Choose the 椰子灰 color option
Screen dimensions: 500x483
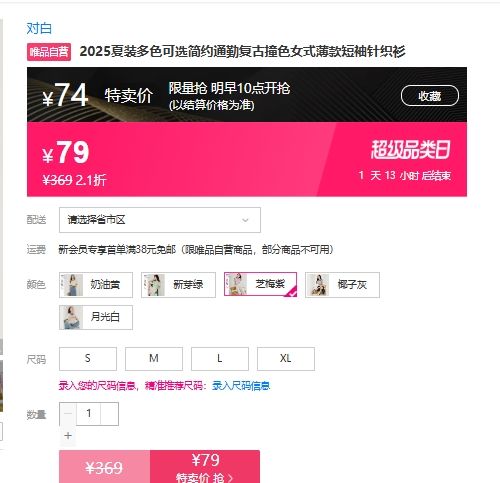click(x=342, y=285)
